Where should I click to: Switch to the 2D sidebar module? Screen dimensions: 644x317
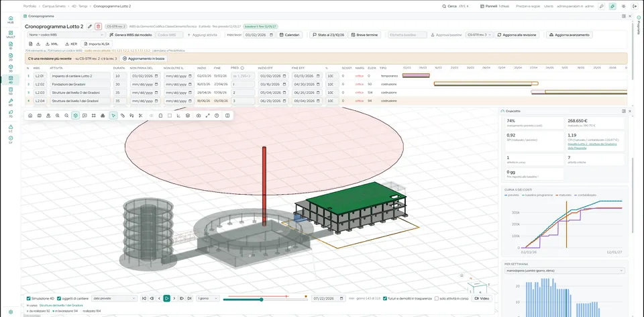click(10, 56)
